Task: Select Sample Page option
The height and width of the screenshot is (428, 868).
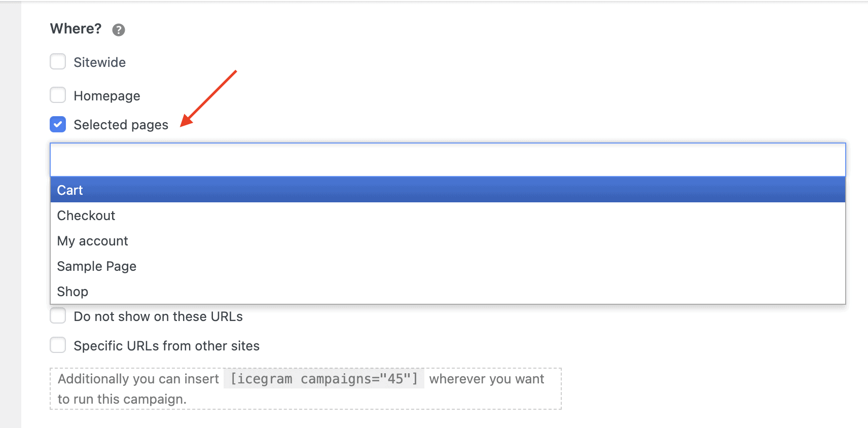Action: point(448,266)
